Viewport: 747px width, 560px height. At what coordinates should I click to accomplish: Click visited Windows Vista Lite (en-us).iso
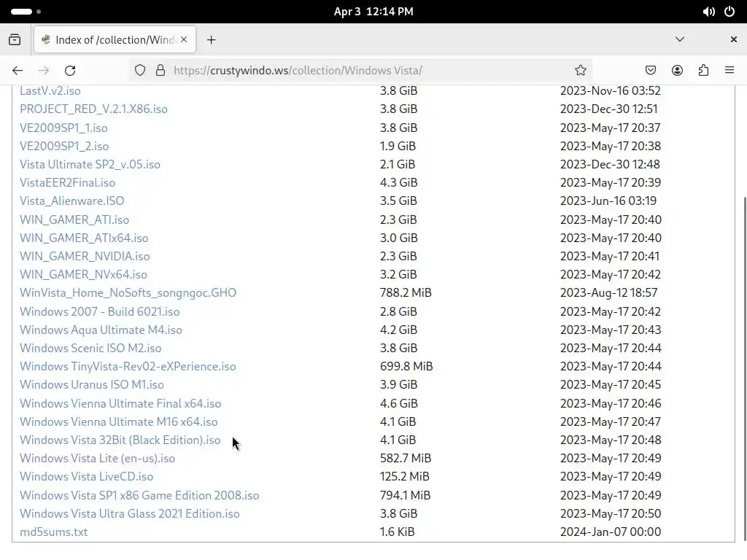[97, 459]
